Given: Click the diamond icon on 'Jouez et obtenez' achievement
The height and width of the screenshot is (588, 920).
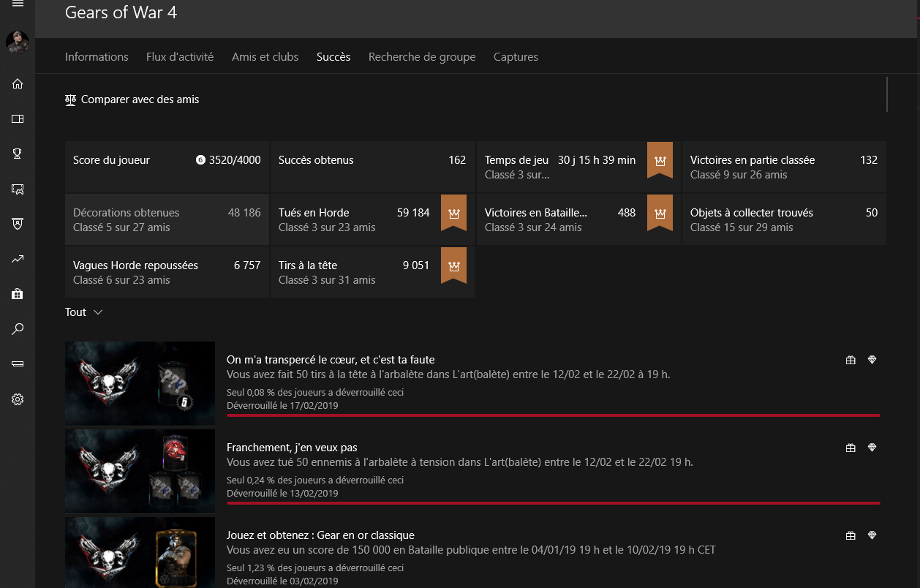Looking at the screenshot, I should 872,535.
